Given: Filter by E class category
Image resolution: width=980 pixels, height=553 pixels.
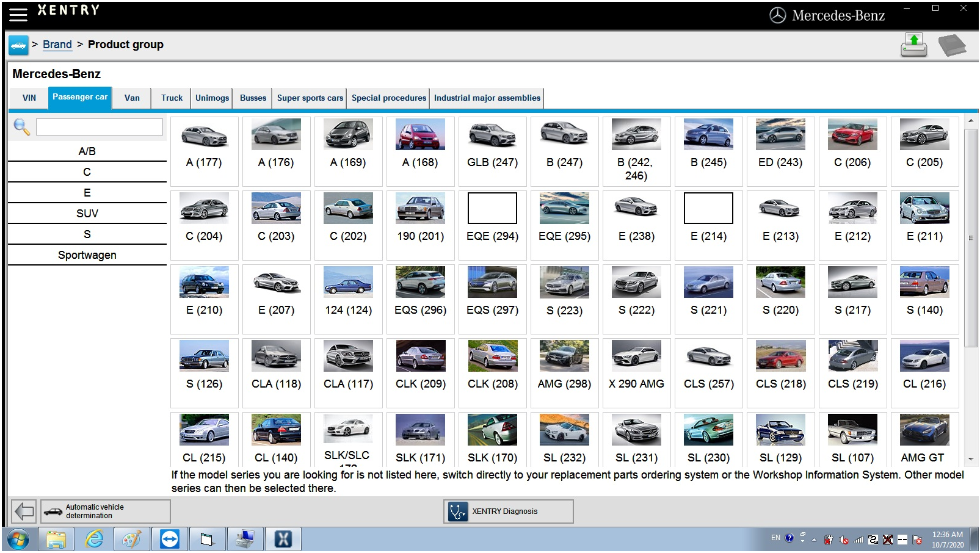Looking at the screenshot, I should point(87,193).
